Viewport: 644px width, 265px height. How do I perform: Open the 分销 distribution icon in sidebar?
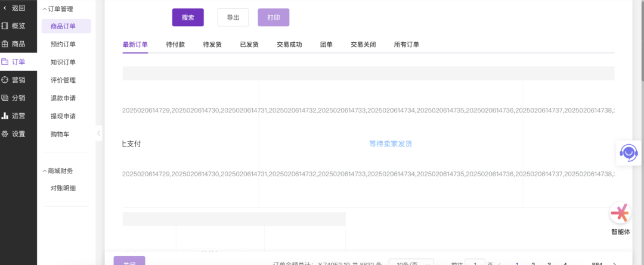coord(5,98)
